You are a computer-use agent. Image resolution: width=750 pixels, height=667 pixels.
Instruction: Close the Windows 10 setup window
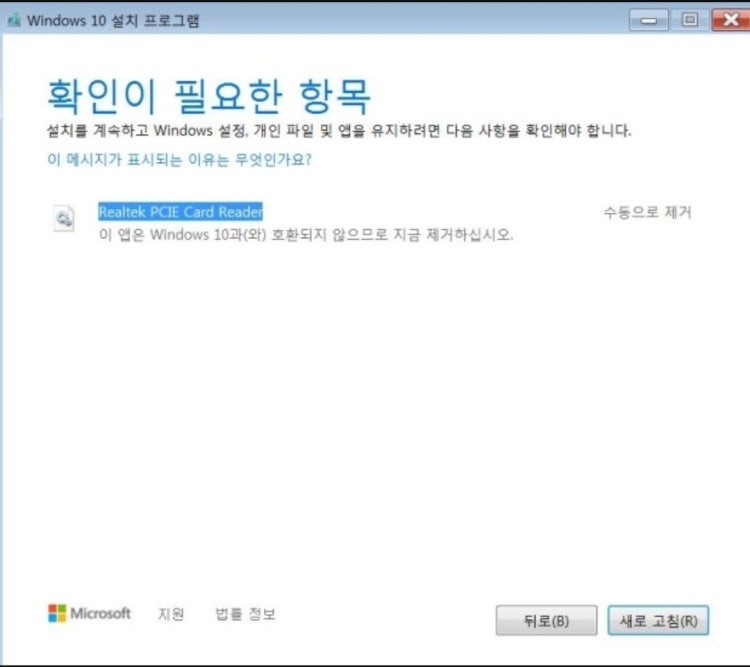[x=731, y=20]
